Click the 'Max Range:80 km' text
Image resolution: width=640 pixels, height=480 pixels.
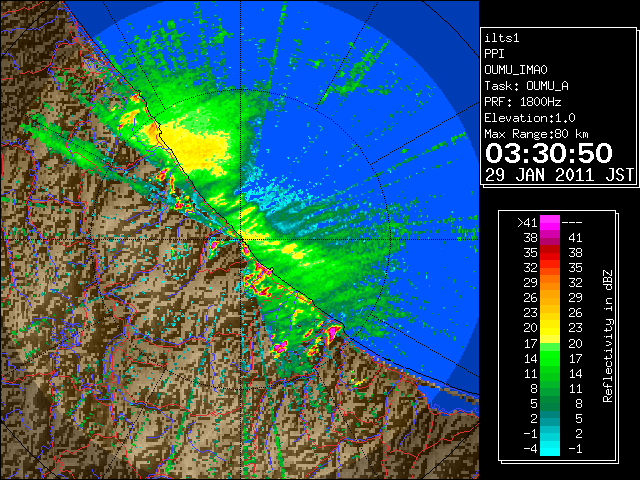coord(537,134)
